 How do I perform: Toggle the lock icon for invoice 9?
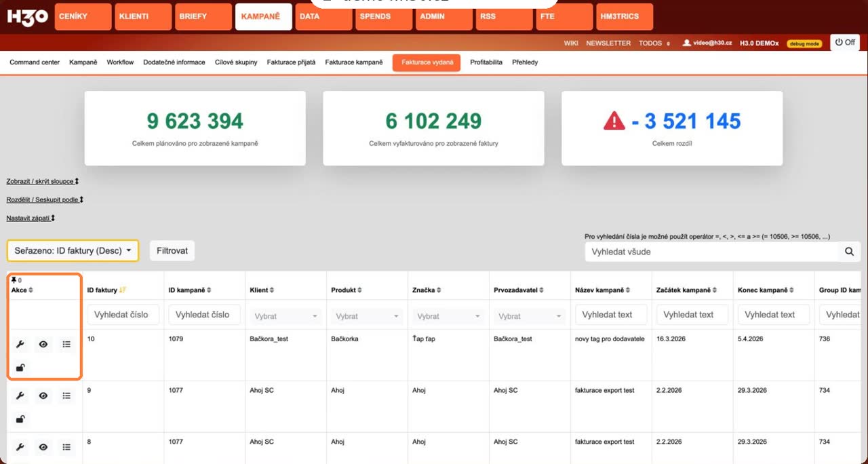point(20,419)
